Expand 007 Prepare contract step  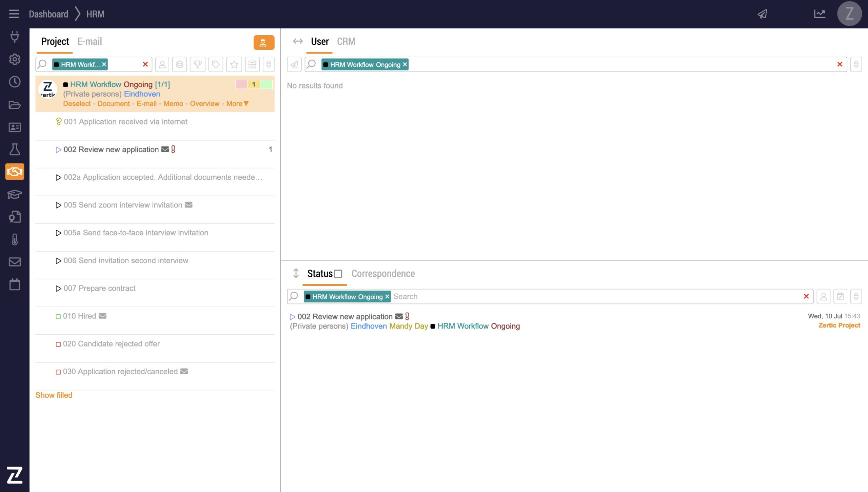[58, 289]
